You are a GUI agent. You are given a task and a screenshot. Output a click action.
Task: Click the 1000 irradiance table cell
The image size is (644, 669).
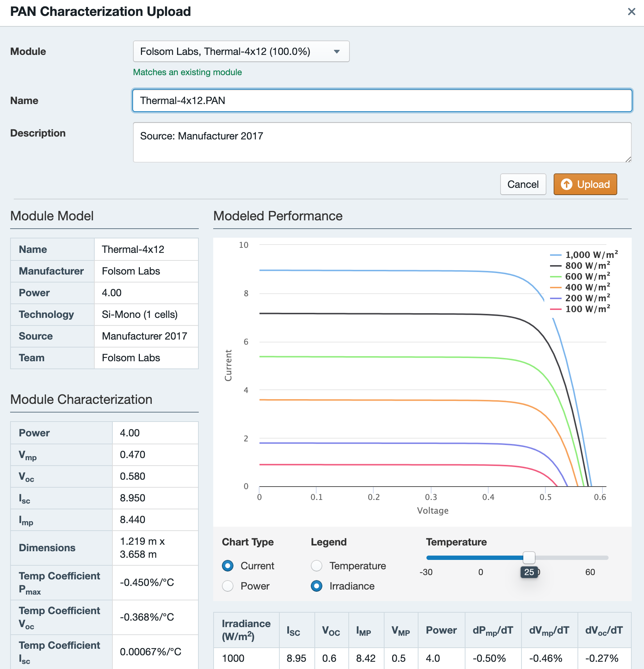click(246, 658)
